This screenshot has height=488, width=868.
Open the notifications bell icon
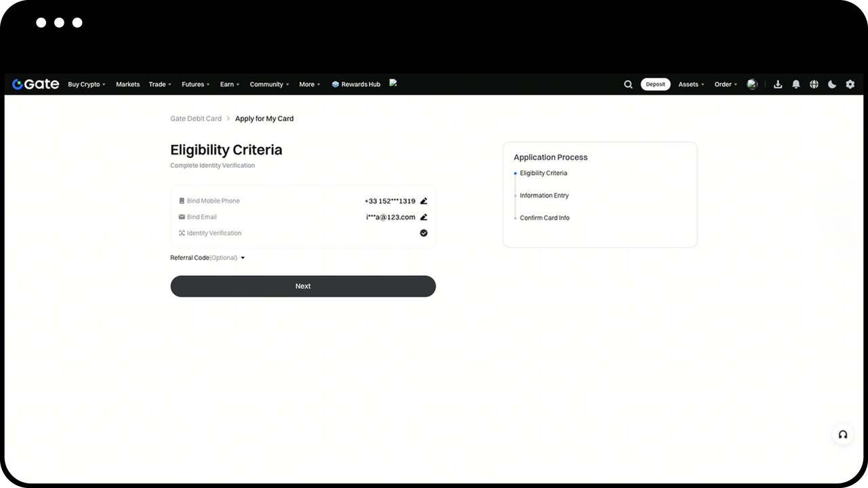pyautogui.click(x=796, y=85)
